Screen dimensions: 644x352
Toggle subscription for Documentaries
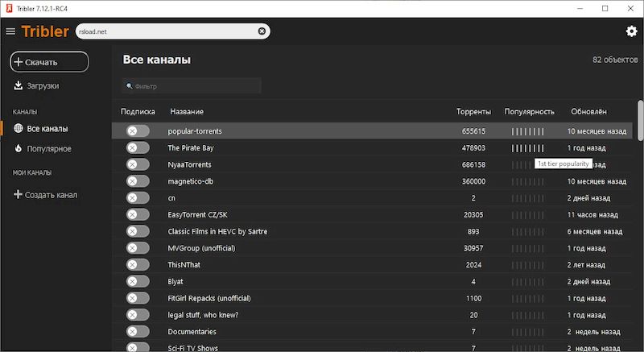pyautogui.click(x=138, y=332)
